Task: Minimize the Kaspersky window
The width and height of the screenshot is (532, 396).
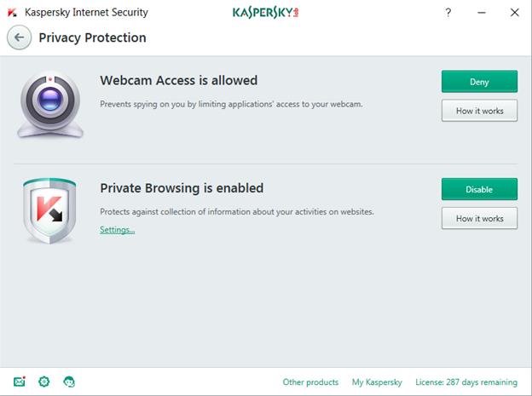Action: coord(482,13)
